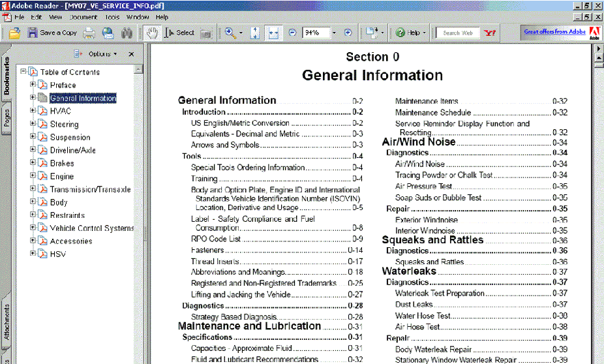Open the zoom percentage dropdown

(335, 33)
